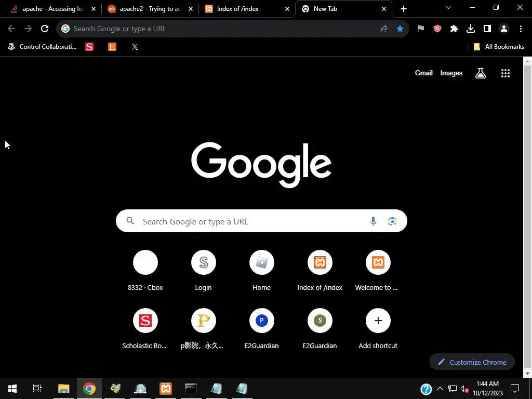Screen dimensions: 532x399
Task: Go back with the back arrow
Action: point(11,29)
